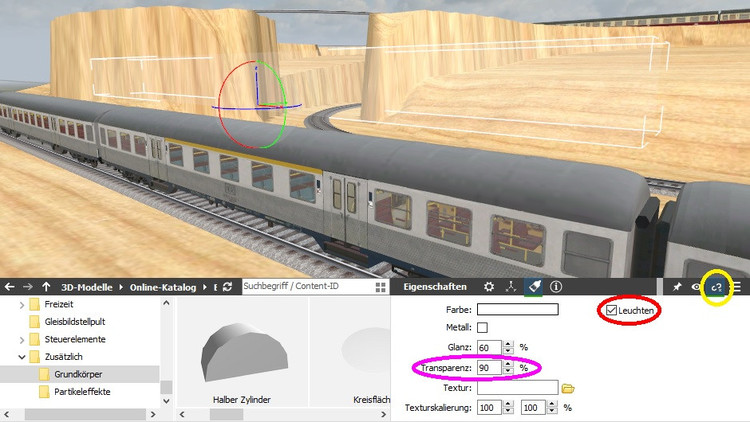
Task: Go back in the catalog browser
Action: pyautogui.click(x=10, y=287)
